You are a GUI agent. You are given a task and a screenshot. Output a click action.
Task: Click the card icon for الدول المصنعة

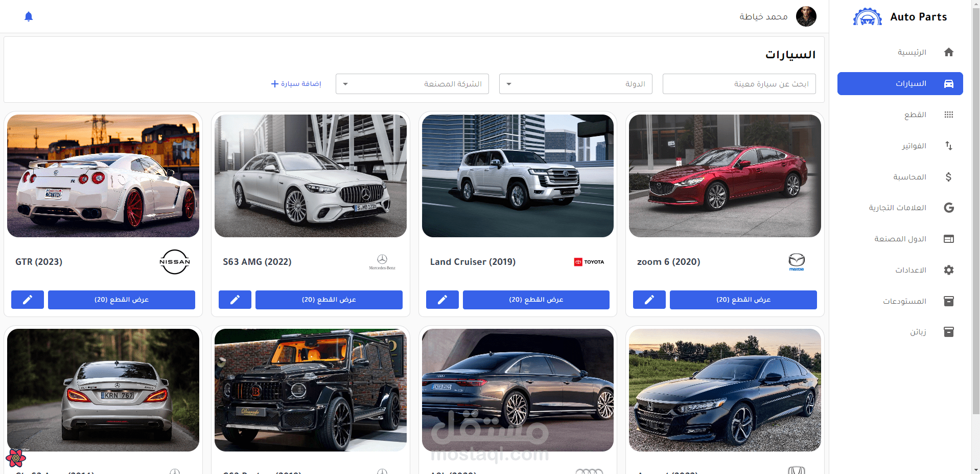(949, 239)
